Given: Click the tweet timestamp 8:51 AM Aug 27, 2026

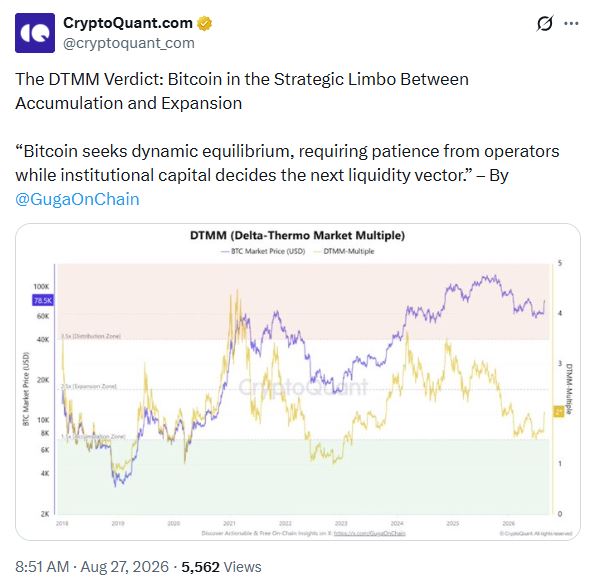Looking at the screenshot, I should pyautogui.click(x=92, y=567).
